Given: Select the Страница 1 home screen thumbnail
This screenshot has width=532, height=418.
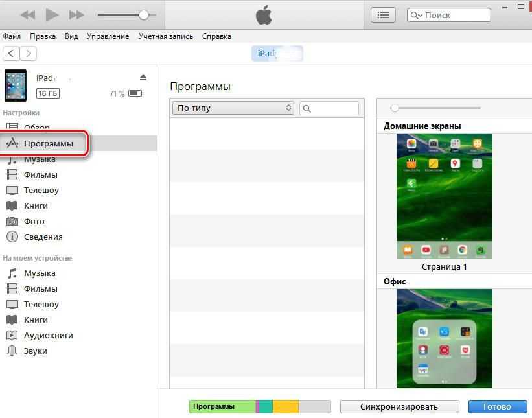Looking at the screenshot, I should tap(444, 196).
